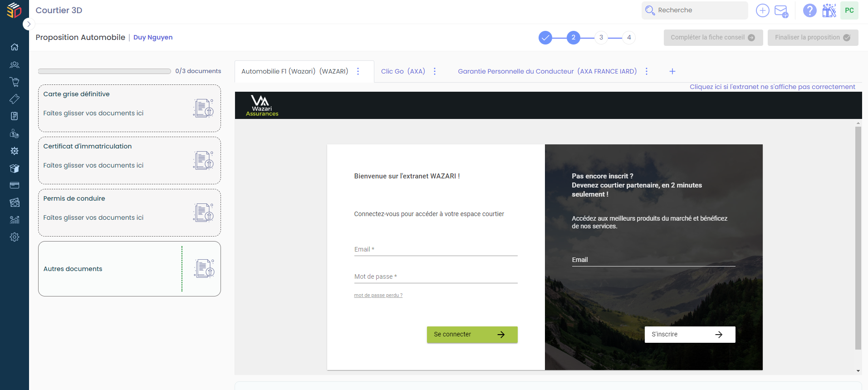
Task: Upload icon for Autres documents
Action: click(x=205, y=268)
